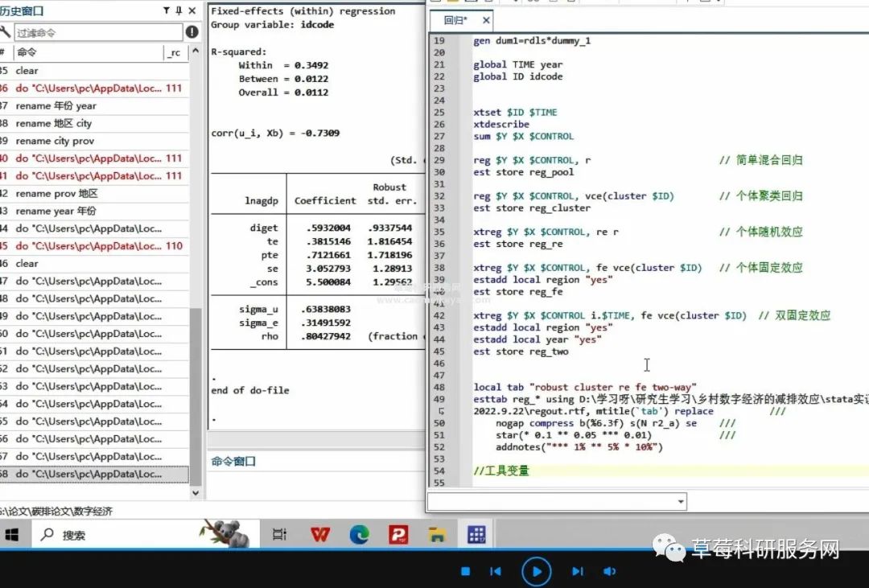
Task: Open File Explorer from the taskbar
Action: [437, 535]
